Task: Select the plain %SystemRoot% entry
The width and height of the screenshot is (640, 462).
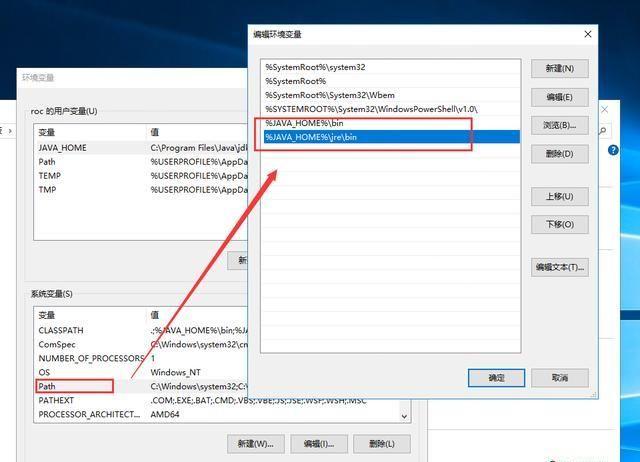Action: [391, 81]
